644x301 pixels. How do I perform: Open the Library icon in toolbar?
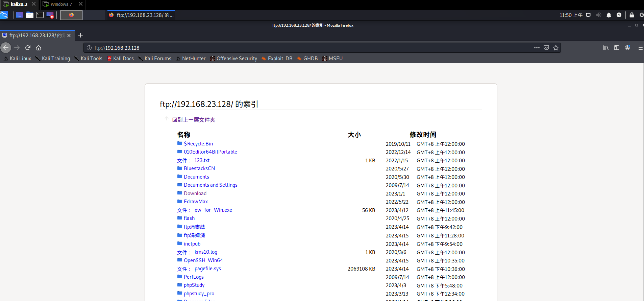pos(606,48)
